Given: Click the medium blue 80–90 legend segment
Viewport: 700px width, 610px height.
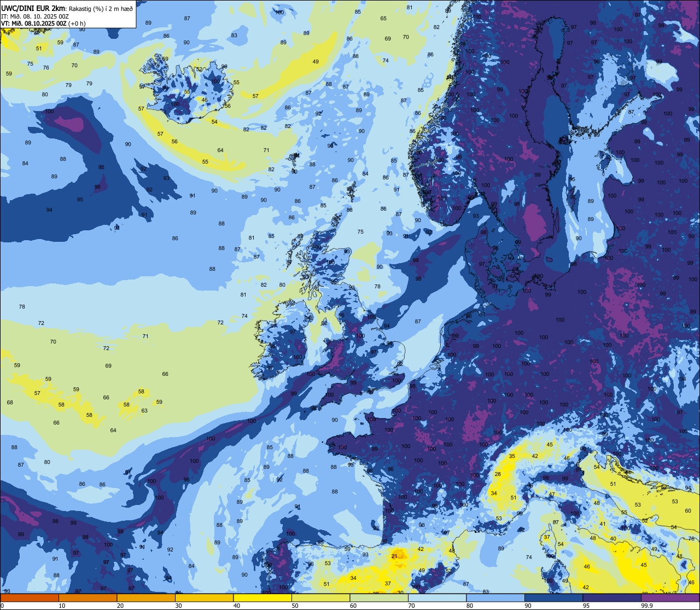Looking at the screenshot, I should pyautogui.click(x=495, y=598).
